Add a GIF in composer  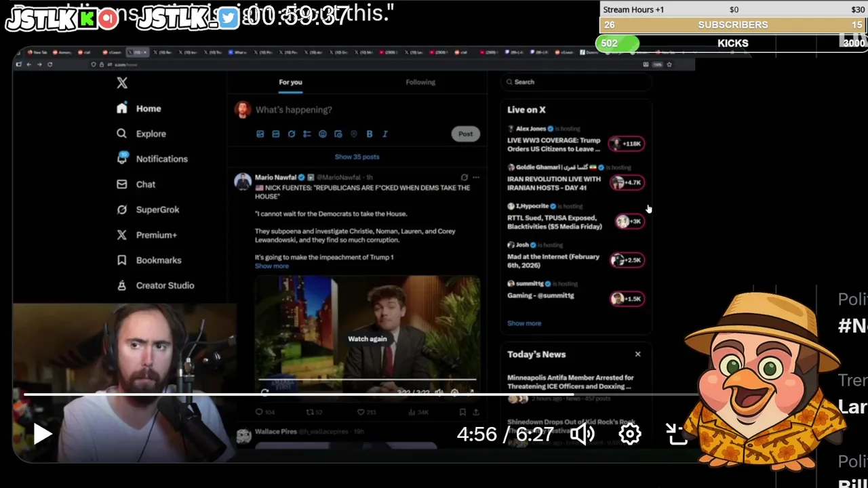pos(275,134)
